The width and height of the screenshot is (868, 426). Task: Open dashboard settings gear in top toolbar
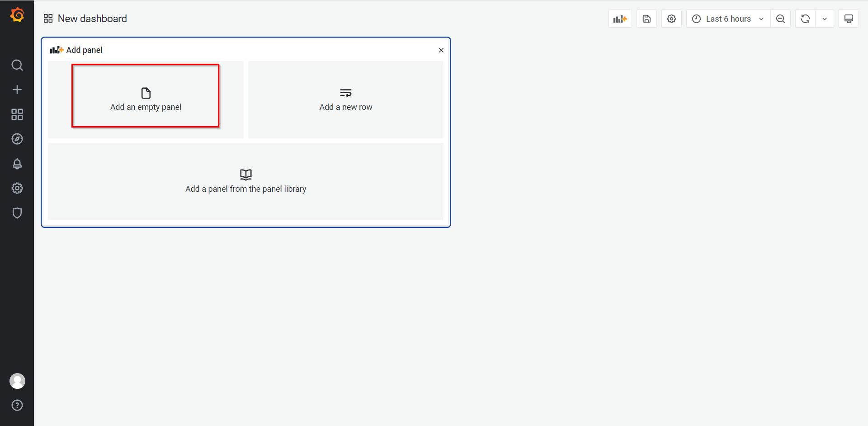671,19
